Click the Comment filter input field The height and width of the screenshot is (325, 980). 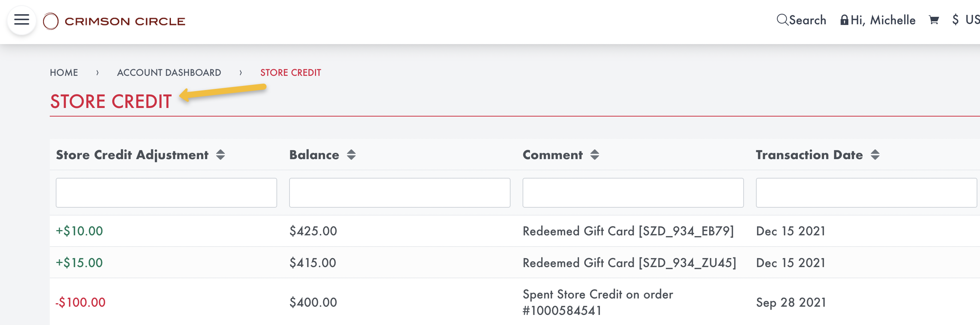(633, 193)
